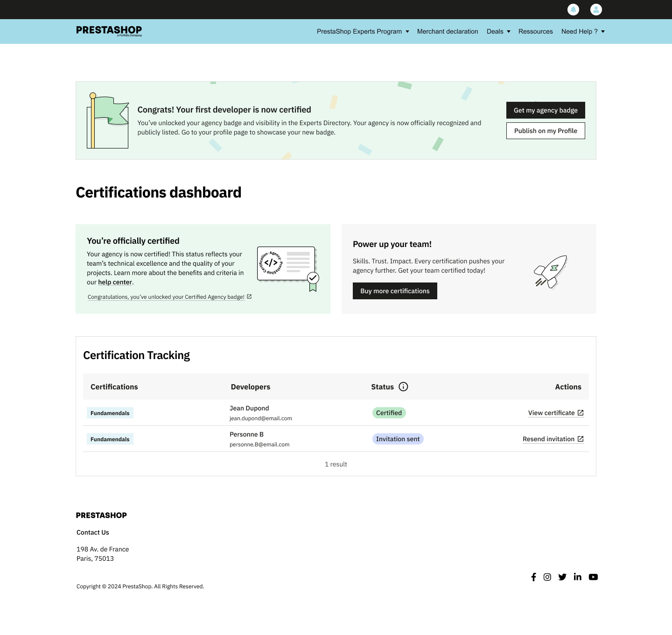Image resolution: width=672 pixels, height=635 pixels.
Task: Expand the Need Help ? dropdown
Action: pyautogui.click(x=583, y=31)
